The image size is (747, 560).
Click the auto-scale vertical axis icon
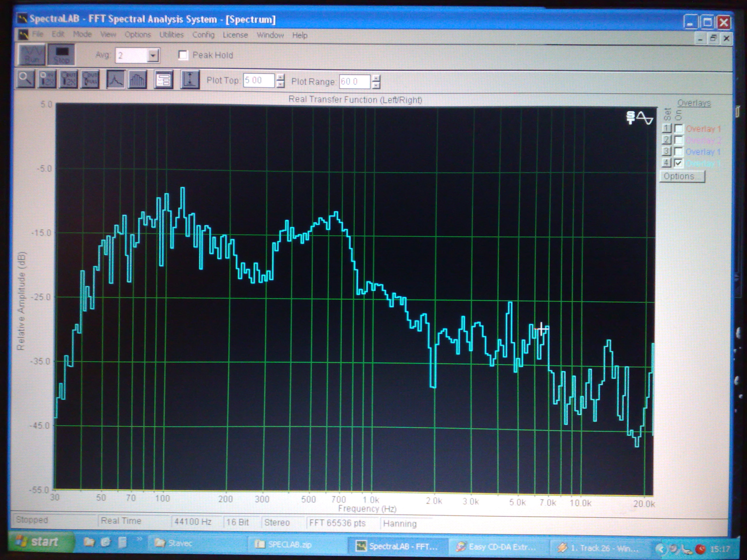190,80
